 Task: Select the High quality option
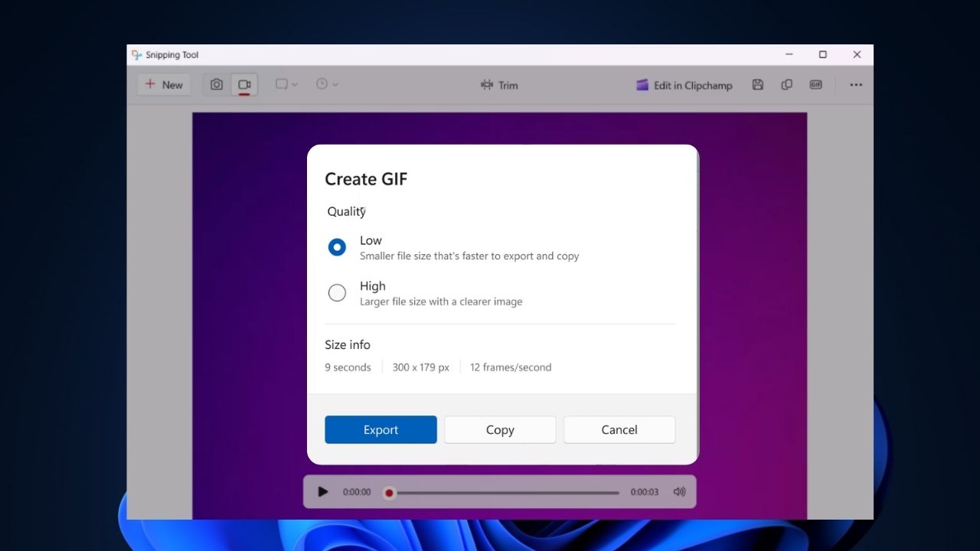point(337,292)
